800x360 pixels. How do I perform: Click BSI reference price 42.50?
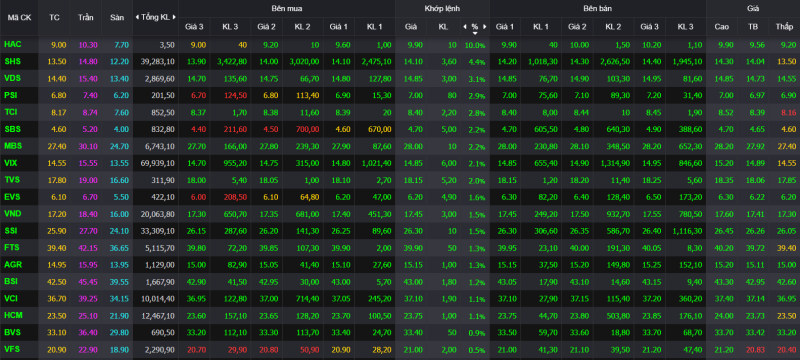57,281
